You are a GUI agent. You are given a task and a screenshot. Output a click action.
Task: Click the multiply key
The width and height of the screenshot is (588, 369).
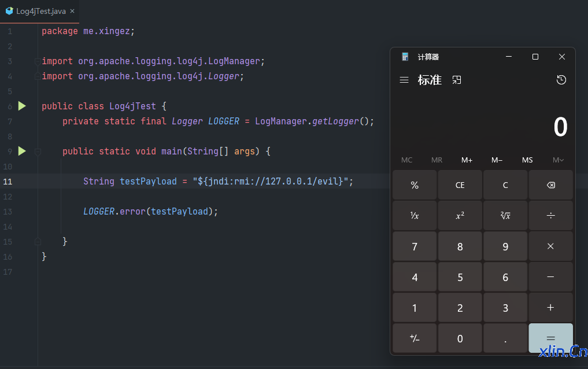coord(551,246)
